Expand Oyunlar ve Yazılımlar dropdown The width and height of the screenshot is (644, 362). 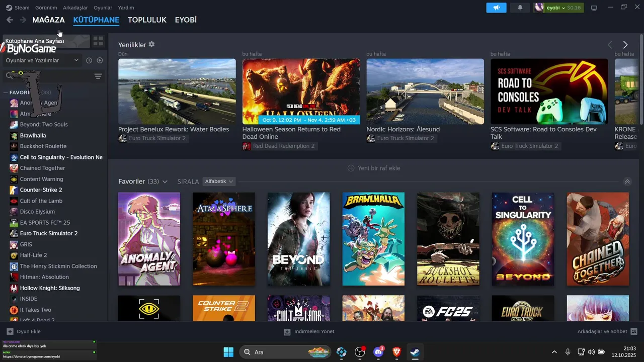coord(42,60)
